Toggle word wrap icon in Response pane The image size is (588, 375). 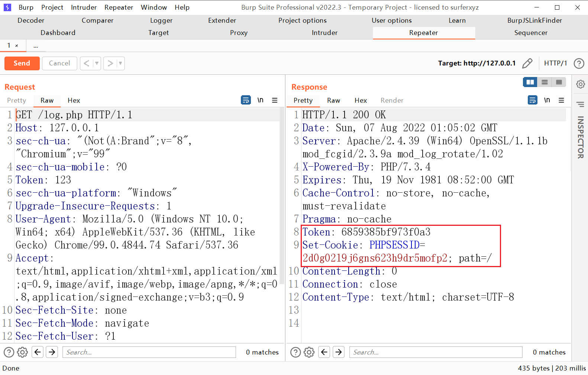(533, 100)
